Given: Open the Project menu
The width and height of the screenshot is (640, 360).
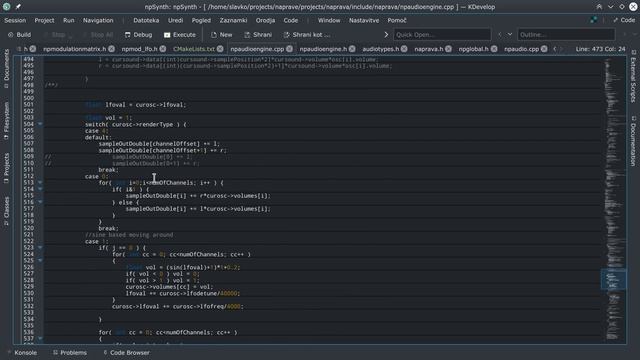Looking at the screenshot, I should [44, 20].
